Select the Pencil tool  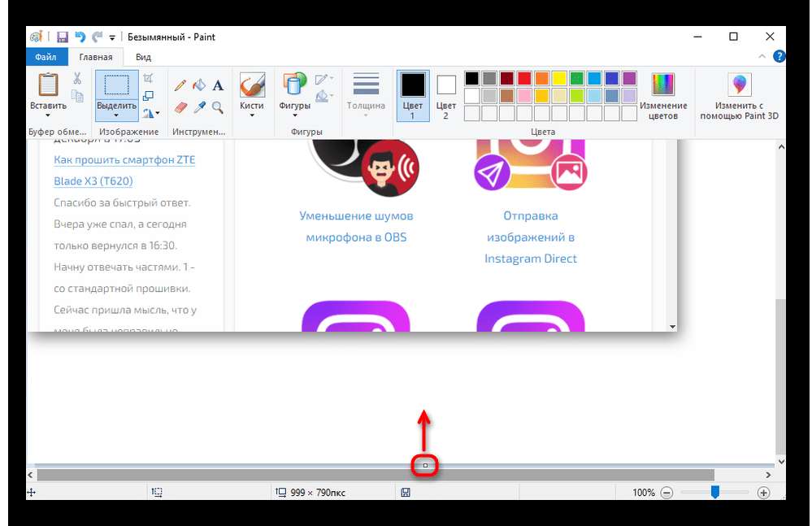(x=180, y=85)
